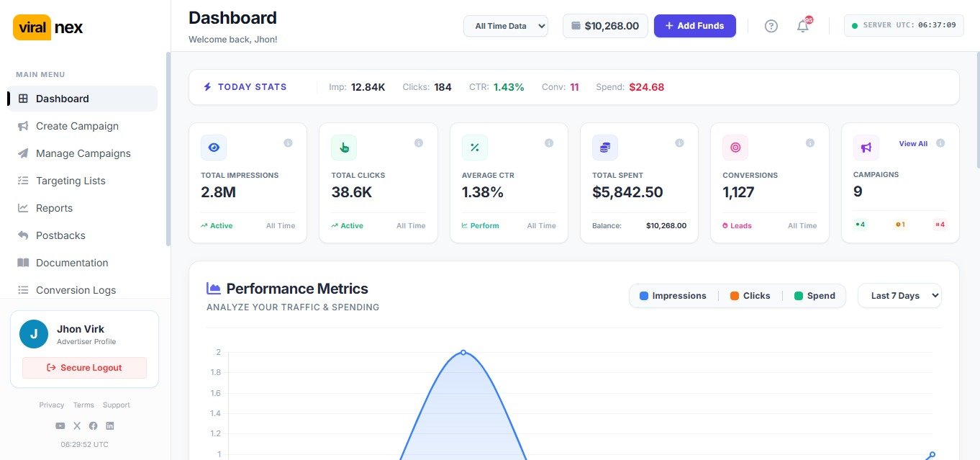
Task: Click the Total Impressions eye icon
Action: pos(214,148)
